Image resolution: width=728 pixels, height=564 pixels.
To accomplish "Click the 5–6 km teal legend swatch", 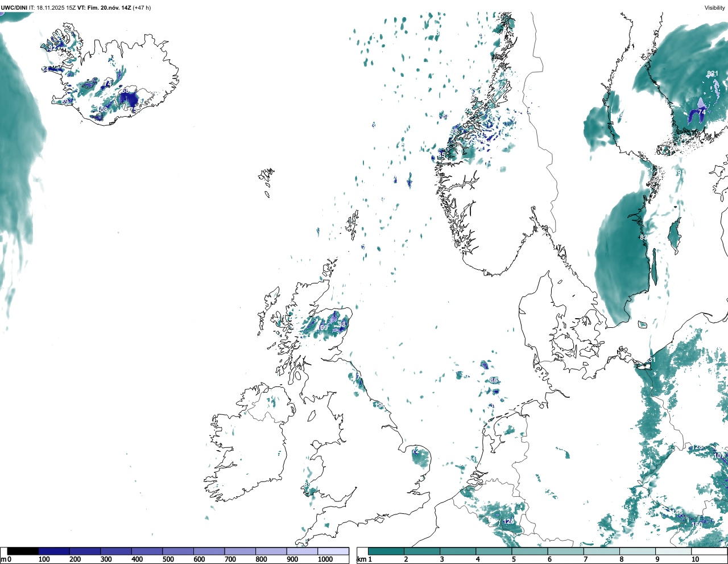I will pyautogui.click(x=530, y=551).
